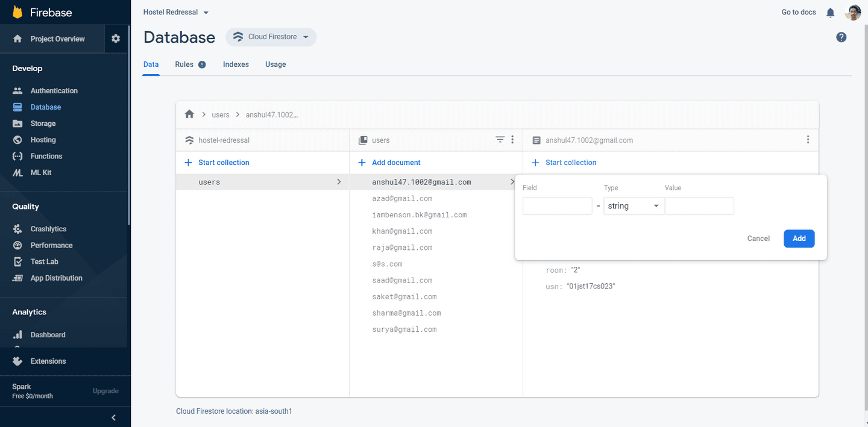The height and width of the screenshot is (427, 868).
Task: Open ML Kit in sidebar
Action: [x=41, y=172]
